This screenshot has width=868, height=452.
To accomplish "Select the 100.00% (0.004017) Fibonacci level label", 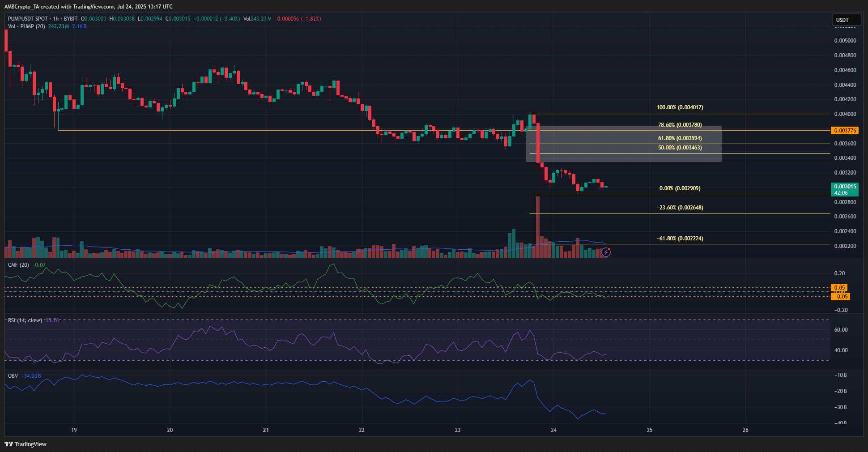I will coord(680,107).
